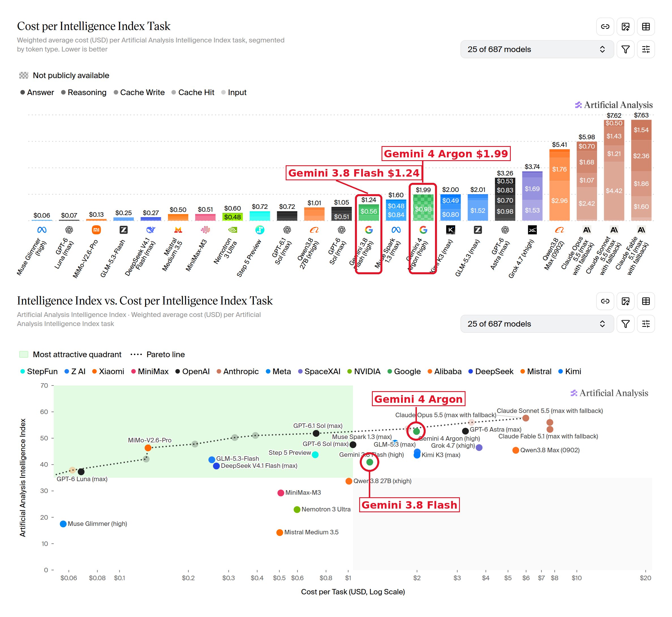
Task: Click the MiniMax-M3 scatter point
Action: 281,493
